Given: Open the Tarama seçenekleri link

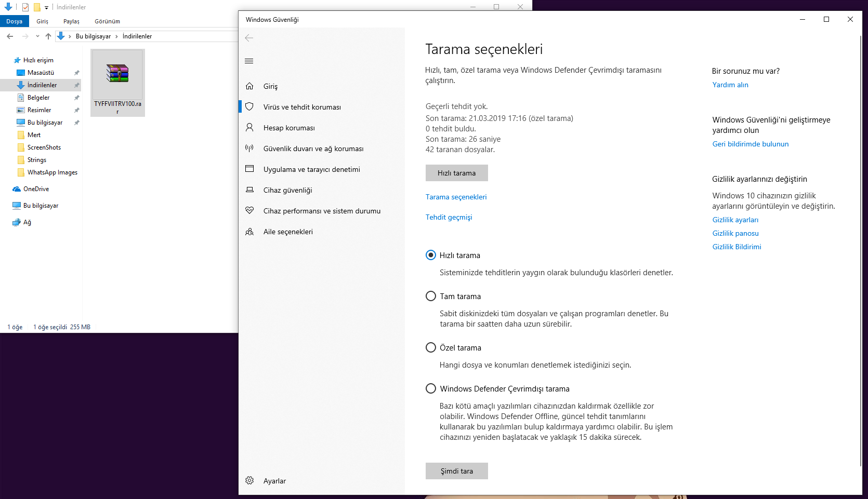Looking at the screenshot, I should 456,197.
